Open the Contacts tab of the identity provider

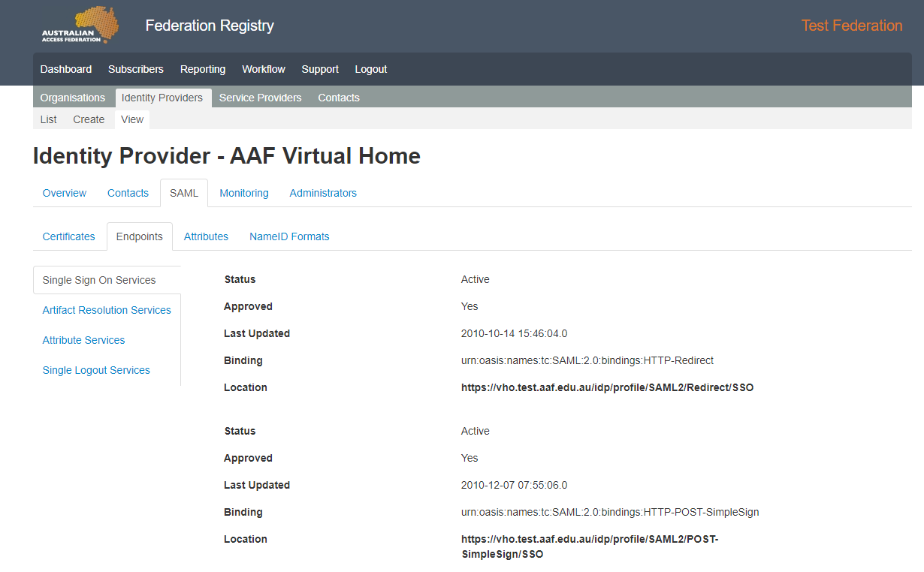(128, 193)
